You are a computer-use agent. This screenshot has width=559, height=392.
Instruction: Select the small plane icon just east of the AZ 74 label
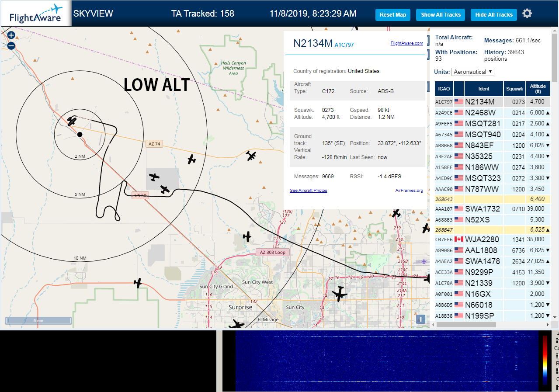coord(191,159)
